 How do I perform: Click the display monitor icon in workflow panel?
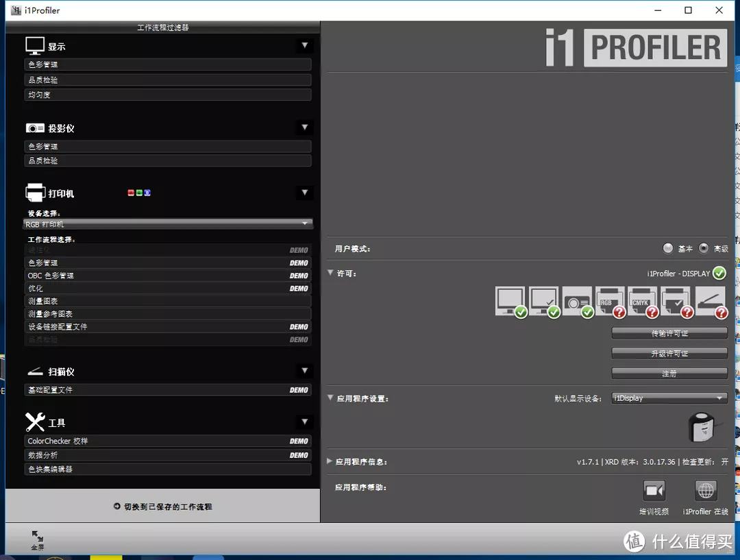35,46
